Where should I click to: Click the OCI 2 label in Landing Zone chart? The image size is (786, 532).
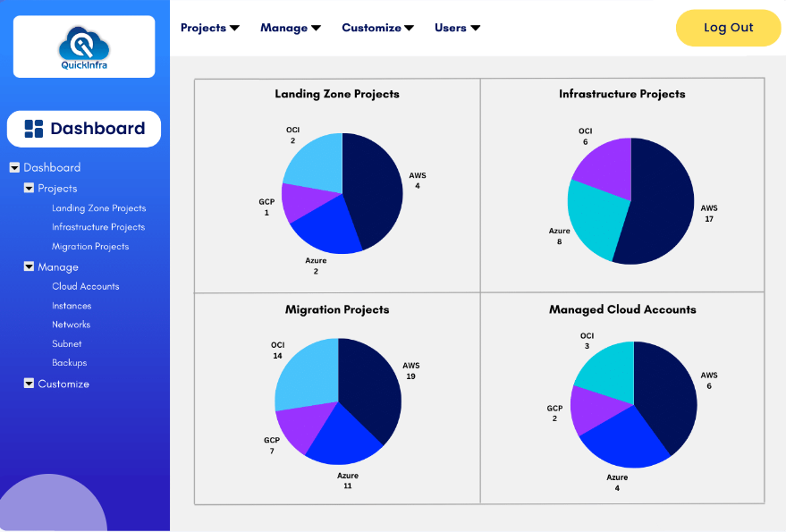[x=292, y=135]
